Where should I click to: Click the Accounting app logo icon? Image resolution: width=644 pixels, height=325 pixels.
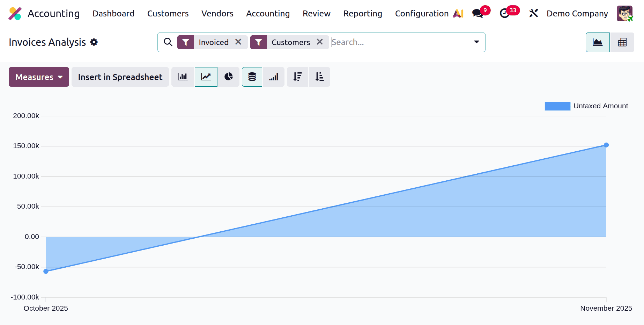tap(15, 14)
